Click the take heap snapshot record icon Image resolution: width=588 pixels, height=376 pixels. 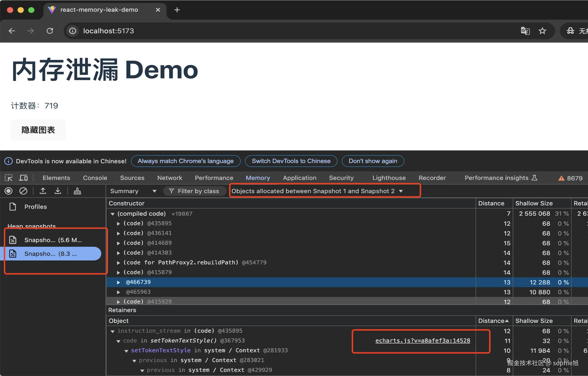9,191
